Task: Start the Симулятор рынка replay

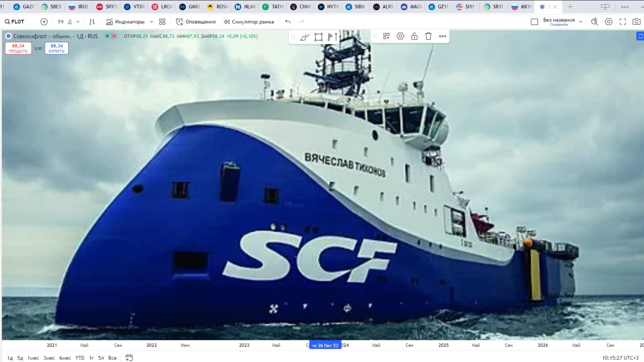Action: coord(249,22)
